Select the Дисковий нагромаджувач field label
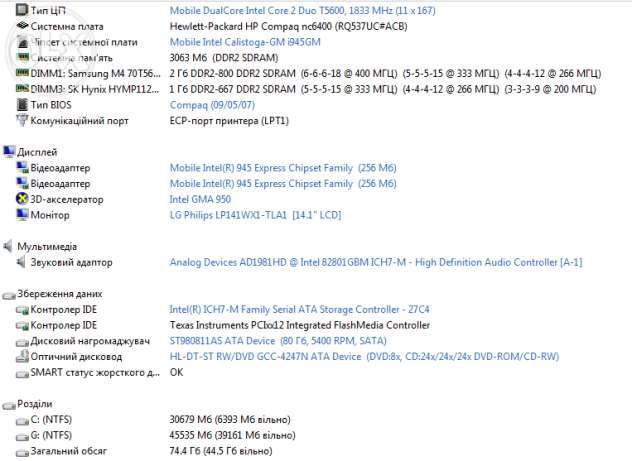This screenshot has height=461, width=632. point(90,341)
